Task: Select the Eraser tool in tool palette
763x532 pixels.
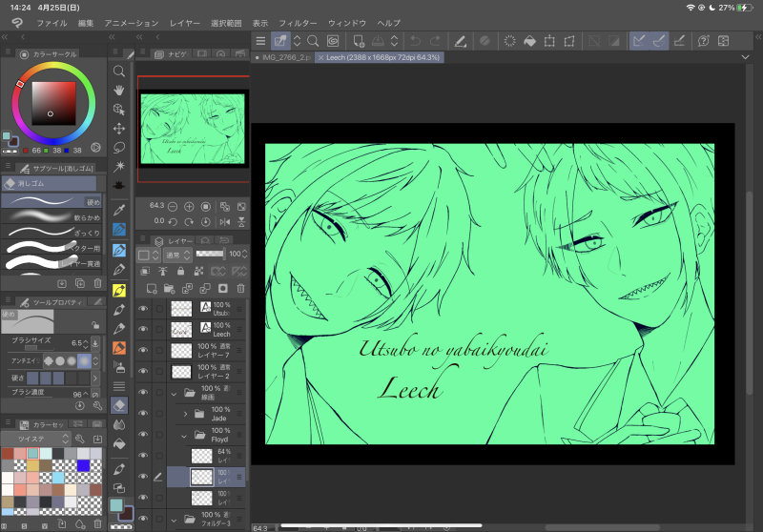Action: coord(119,405)
